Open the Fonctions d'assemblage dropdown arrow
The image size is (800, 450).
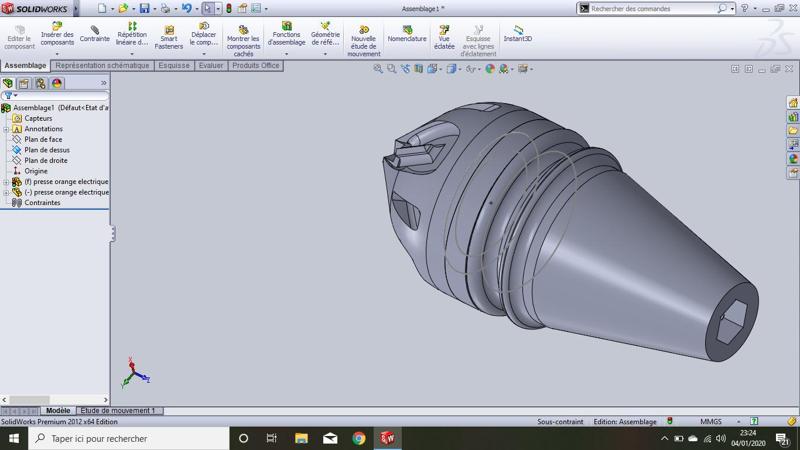(287, 53)
